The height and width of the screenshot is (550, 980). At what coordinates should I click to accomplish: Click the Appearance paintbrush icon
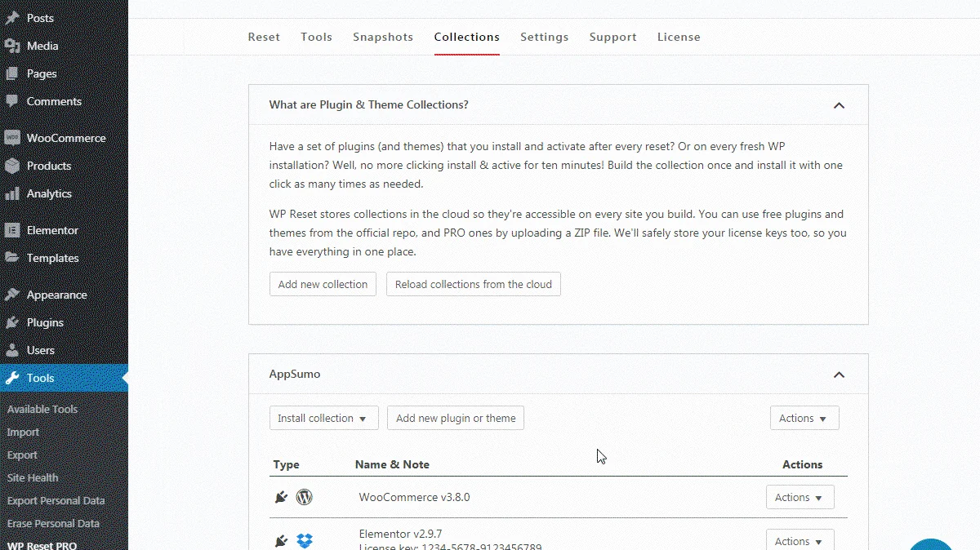(x=12, y=295)
